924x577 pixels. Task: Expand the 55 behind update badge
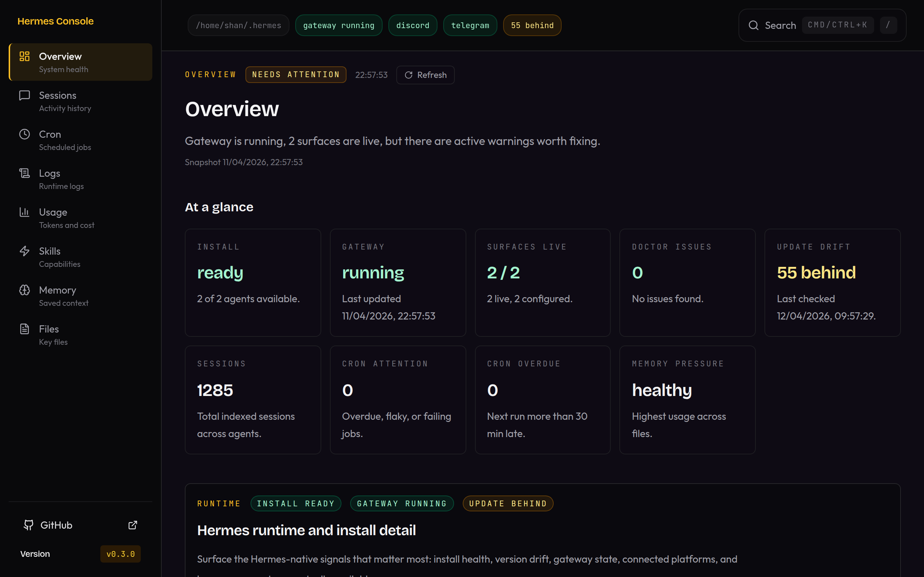[532, 25]
